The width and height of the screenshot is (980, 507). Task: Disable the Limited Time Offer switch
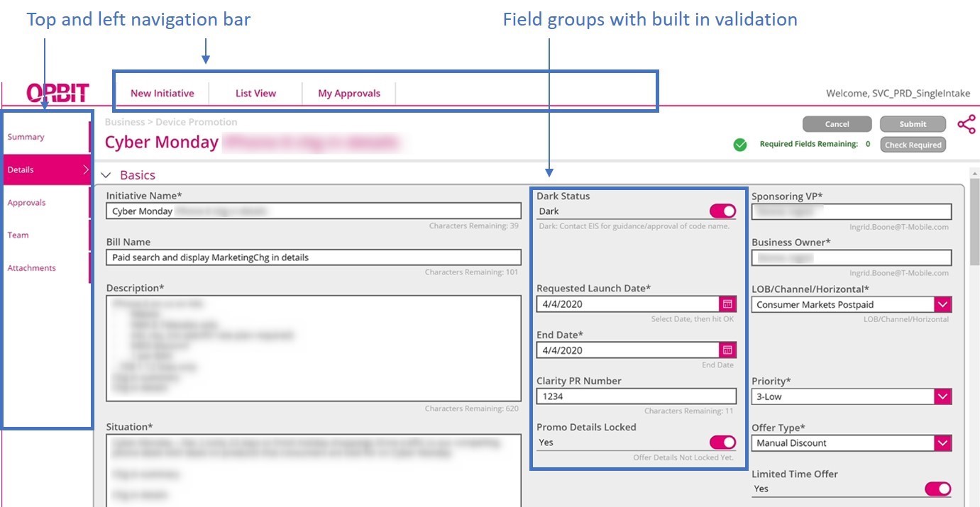pos(937,489)
